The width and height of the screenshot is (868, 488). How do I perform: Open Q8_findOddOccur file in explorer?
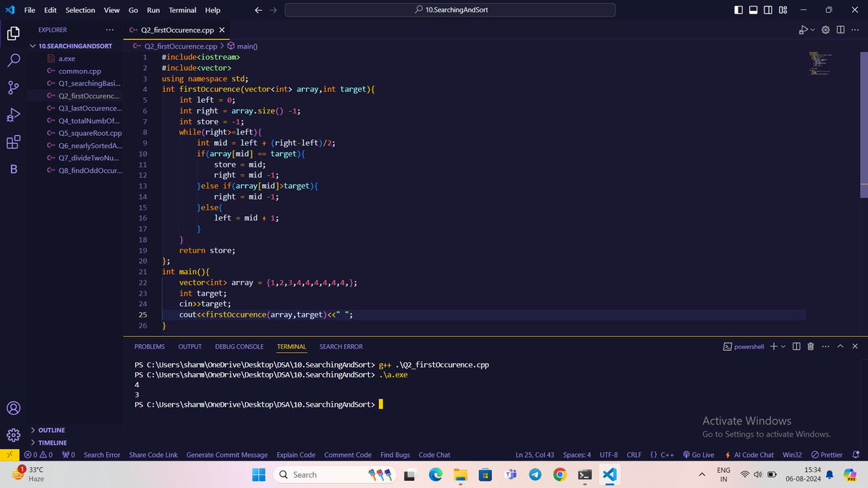(x=90, y=171)
